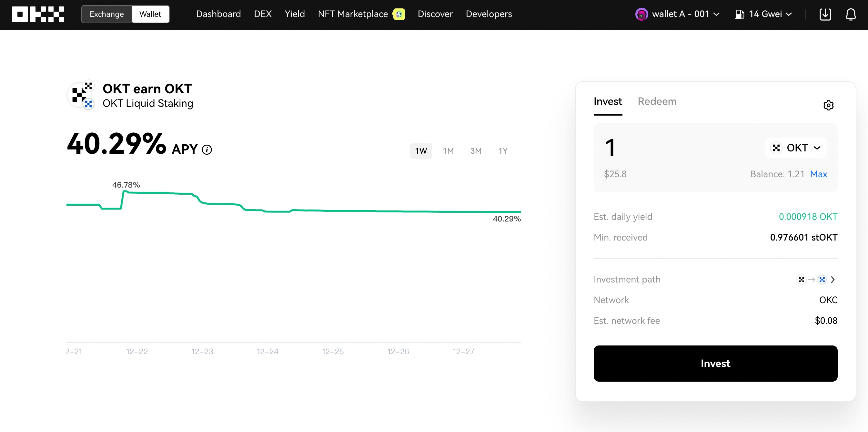
Task: Select the 1Y chart range
Action: [x=503, y=151]
